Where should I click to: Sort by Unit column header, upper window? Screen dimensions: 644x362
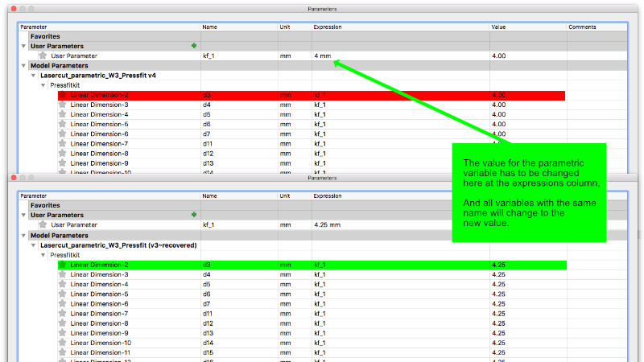click(285, 27)
